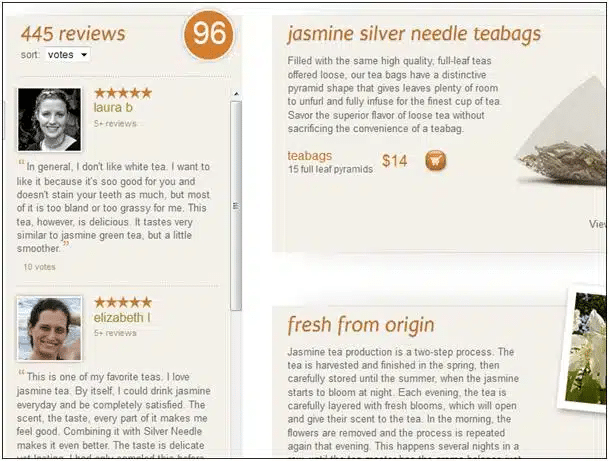Image resolution: width=609 pixels, height=461 pixels.
Task: Click the partially visible View link
Action: click(597, 224)
